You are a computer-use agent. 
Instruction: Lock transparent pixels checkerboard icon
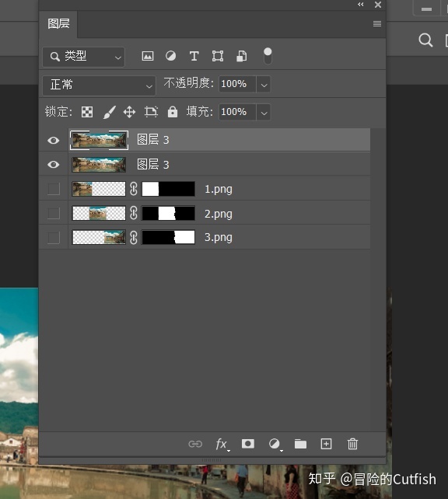point(87,112)
